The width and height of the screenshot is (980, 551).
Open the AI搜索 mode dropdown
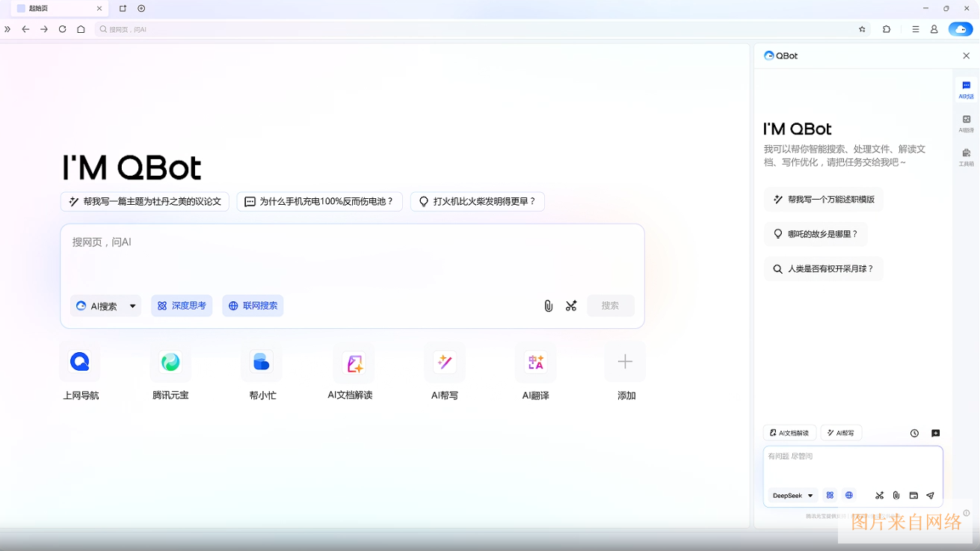tap(105, 306)
